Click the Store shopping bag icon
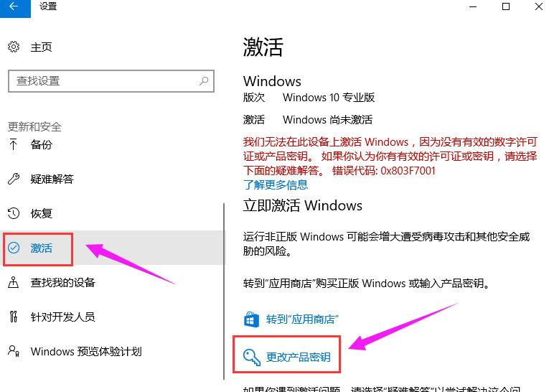This screenshot has height=392, width=549. (251, 319)
